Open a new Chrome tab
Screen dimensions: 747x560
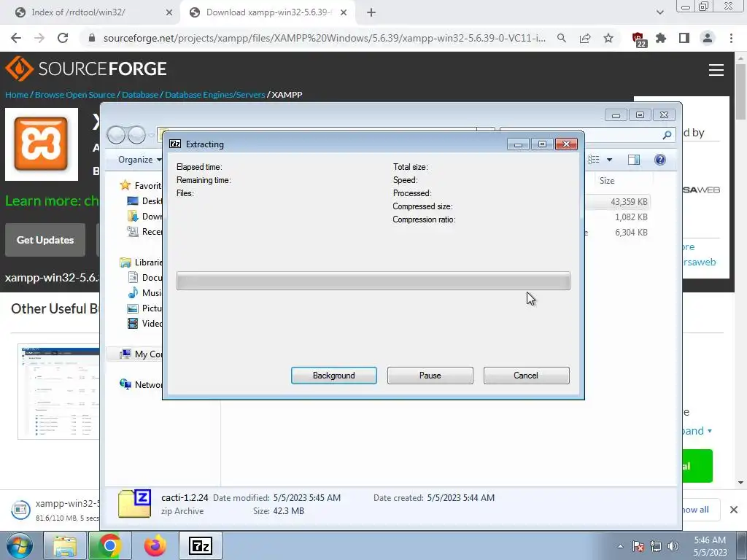pos(371,12)
